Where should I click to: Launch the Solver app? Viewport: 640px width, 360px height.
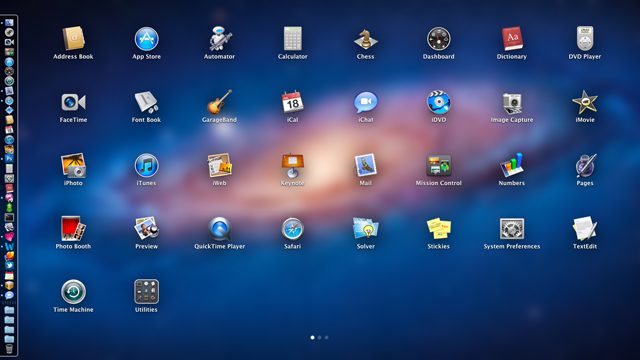(x=365, y=229)
